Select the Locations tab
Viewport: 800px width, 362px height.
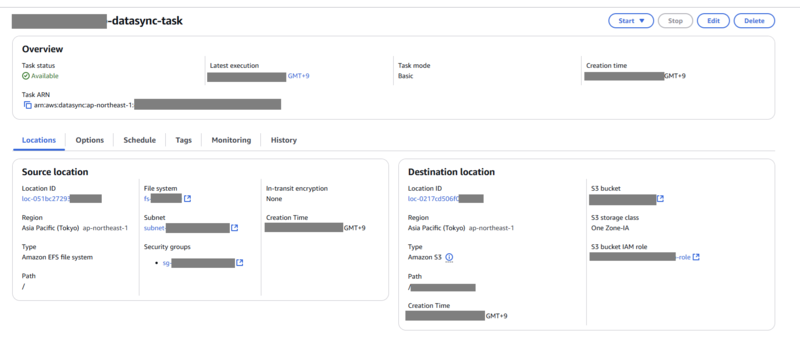click(39, 140)
